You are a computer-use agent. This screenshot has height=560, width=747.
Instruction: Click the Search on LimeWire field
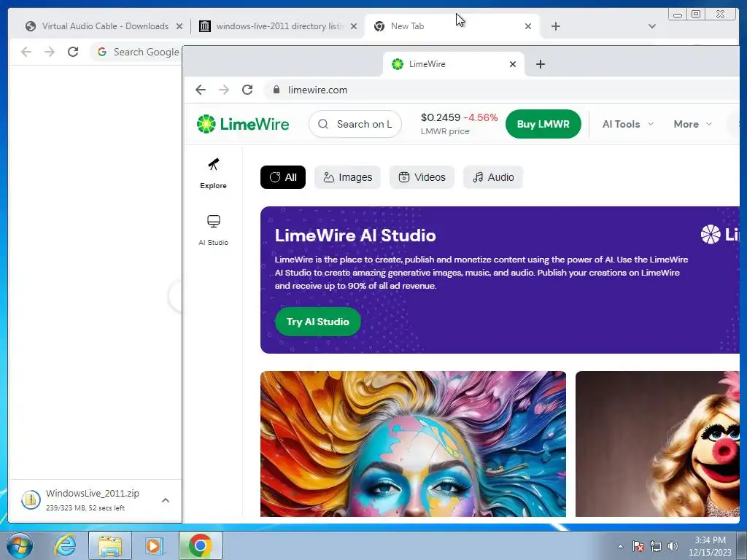(x=355, y=124)
